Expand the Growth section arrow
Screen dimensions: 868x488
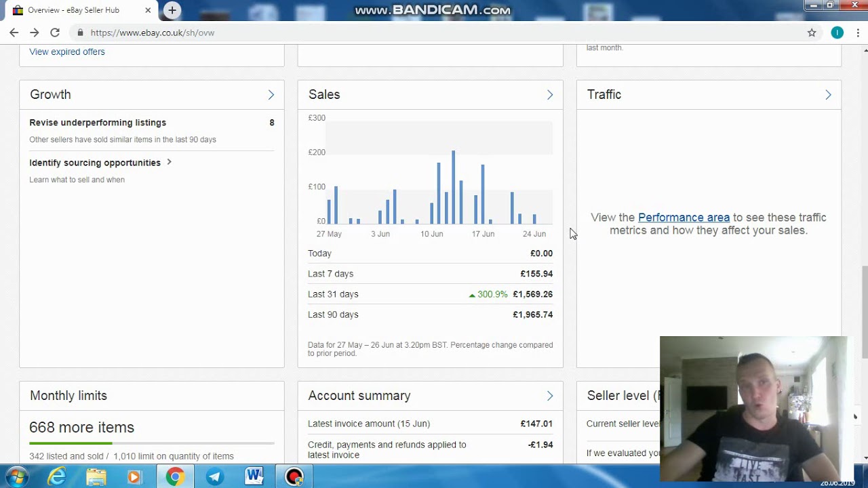click(271, 95)
